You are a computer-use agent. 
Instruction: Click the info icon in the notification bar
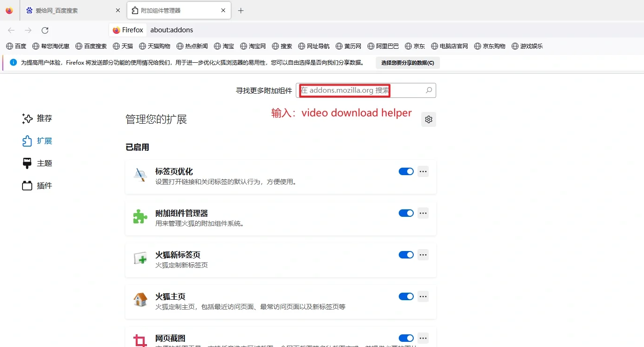click(x=14, y=62)
